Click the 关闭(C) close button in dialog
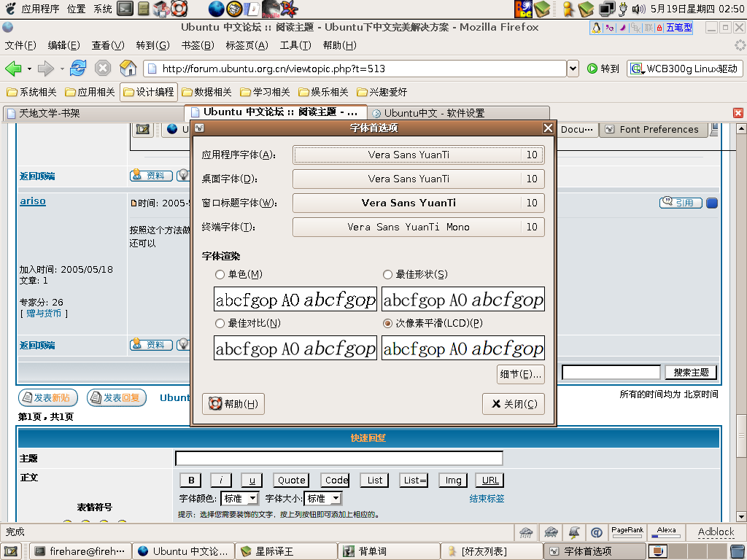This screenshot has height=560, width=747. click(514, 404)
